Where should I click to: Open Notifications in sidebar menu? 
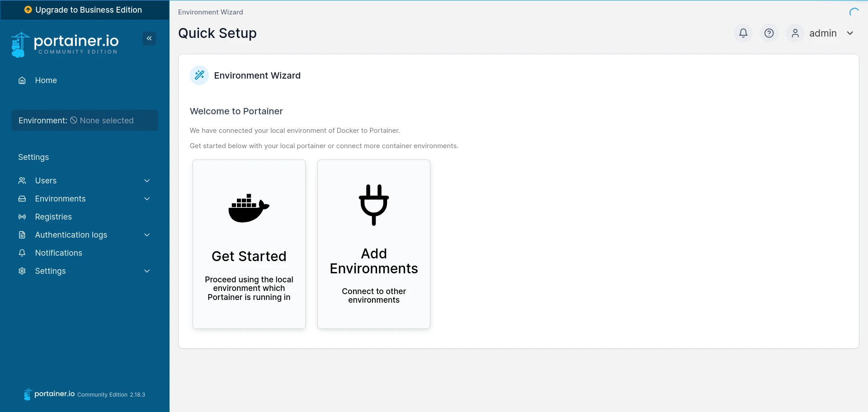click(x=59, y=253)
